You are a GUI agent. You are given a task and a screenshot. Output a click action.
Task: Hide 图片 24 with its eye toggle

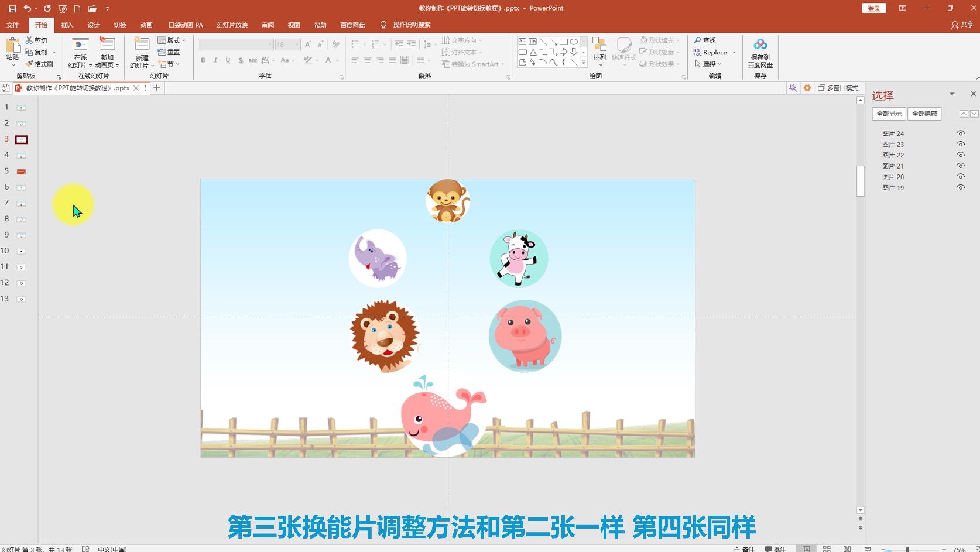960,133
